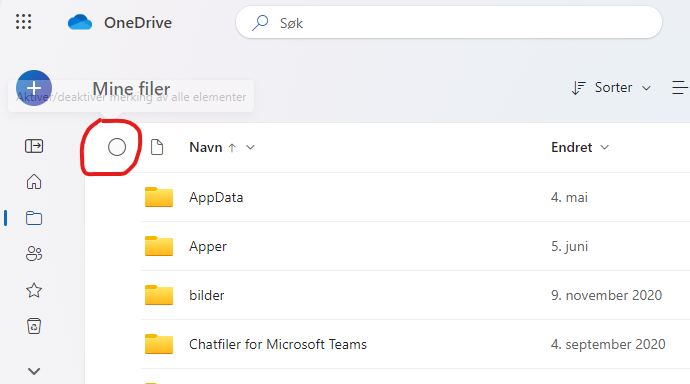Click the 4. september 2020 date
Viewport: 690px width, 384px height.
608,344
